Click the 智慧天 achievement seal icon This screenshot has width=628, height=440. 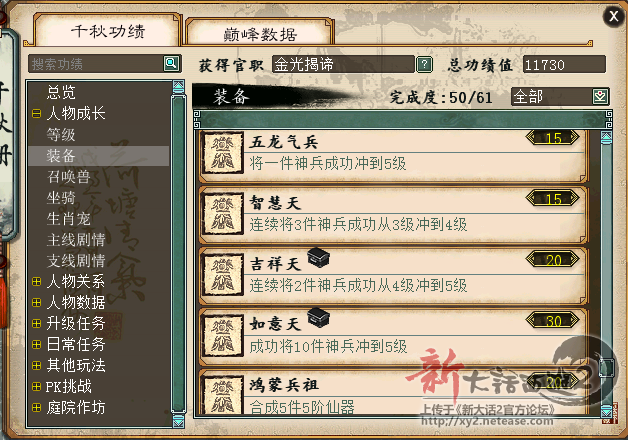223,213
